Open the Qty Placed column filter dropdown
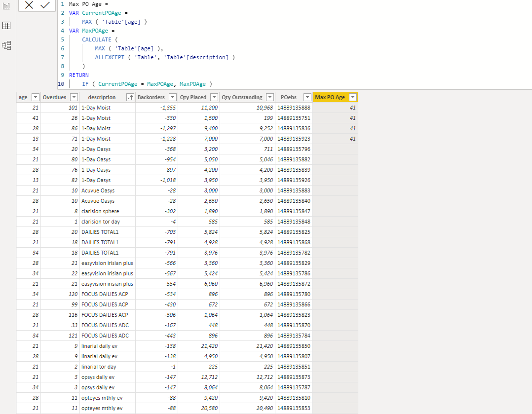Viewport: 532px width, 414px height. click(x=214, y=97)
